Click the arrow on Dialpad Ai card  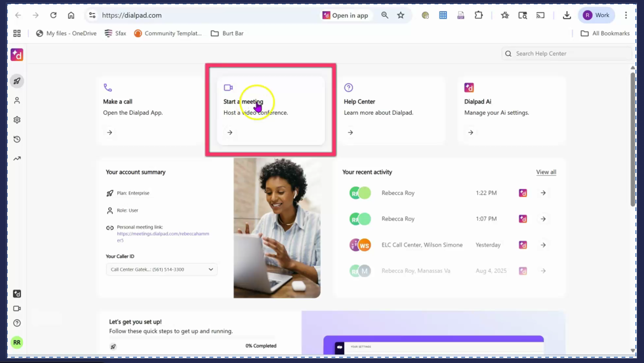471,132
